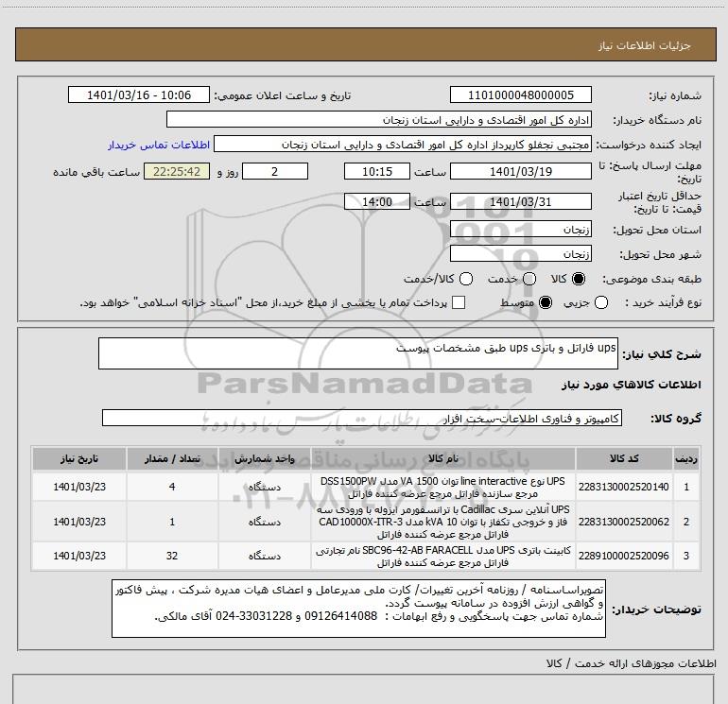728x704 pixels.
Task: Click the price validity time 14:00
Action: [x=377, y=201]
